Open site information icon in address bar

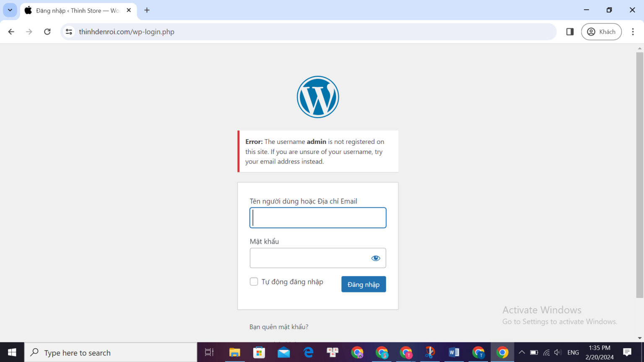point(68,31)
